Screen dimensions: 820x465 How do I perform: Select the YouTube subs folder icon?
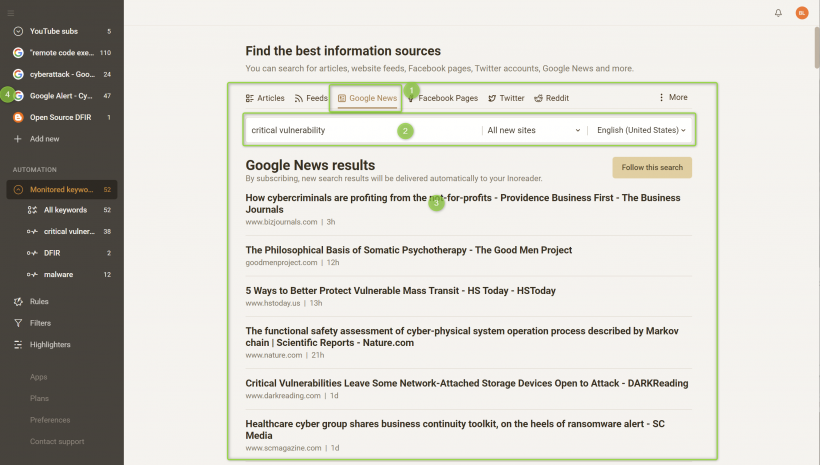coord(18,31)
